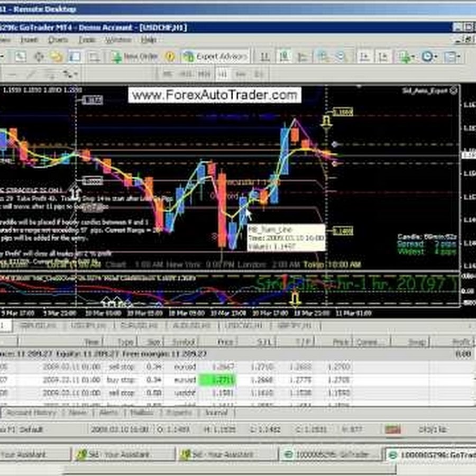The image size is (476, 476).
Task: Click the Navigator toolbar icon
Action: pos(57,57)
